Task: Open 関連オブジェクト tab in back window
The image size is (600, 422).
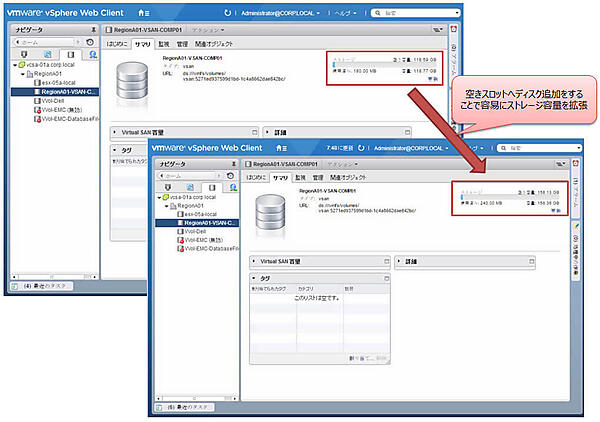Action: [x=214, y=44]
